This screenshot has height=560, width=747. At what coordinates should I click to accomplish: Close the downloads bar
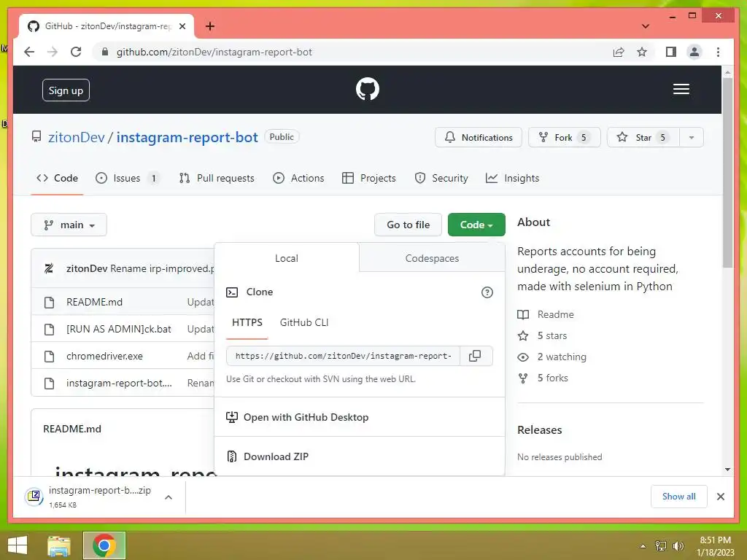pyautogui.click(x=720, y=497)
